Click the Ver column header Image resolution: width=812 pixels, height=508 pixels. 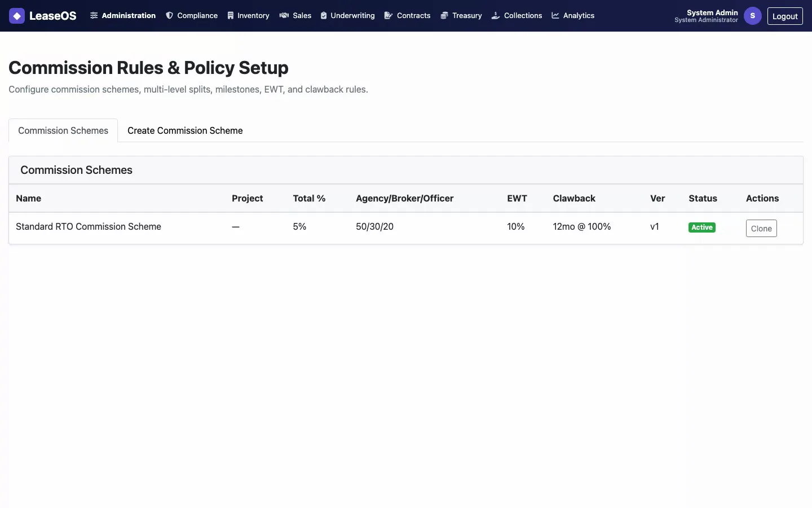coord(657,198)
